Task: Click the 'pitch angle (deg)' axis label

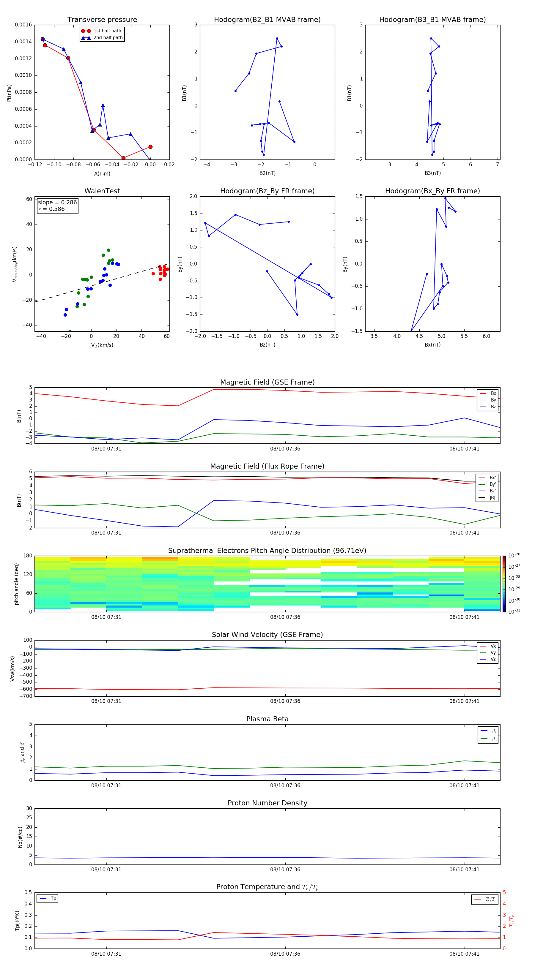Action: (x=16, y=584)
